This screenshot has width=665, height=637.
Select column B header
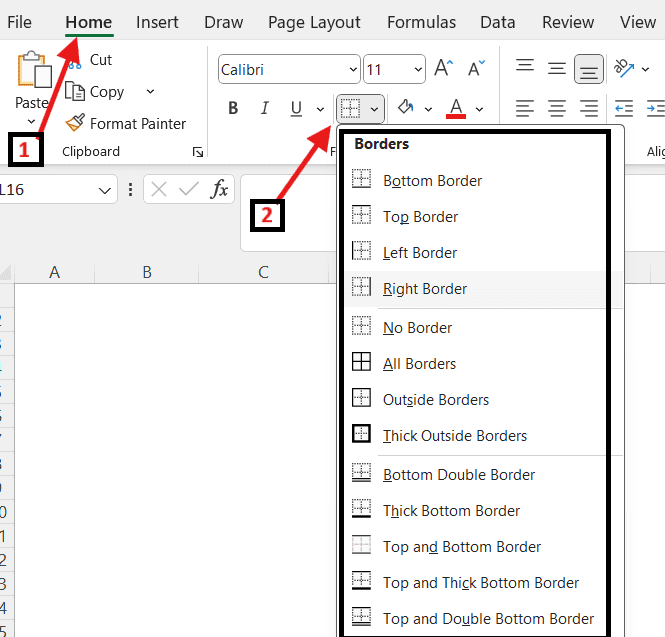[146, 272]
